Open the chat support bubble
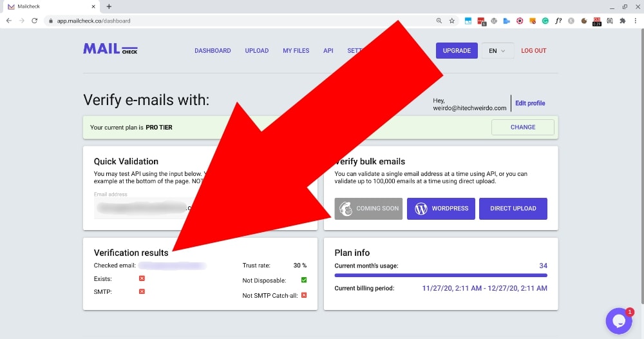The image size is (644, 339). click(619, 321)
